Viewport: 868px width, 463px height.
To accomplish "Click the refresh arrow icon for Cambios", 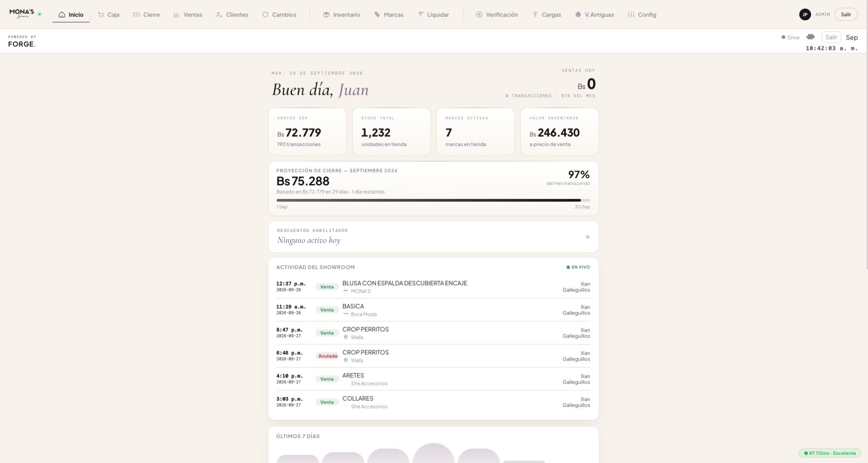I will [265, 14].
